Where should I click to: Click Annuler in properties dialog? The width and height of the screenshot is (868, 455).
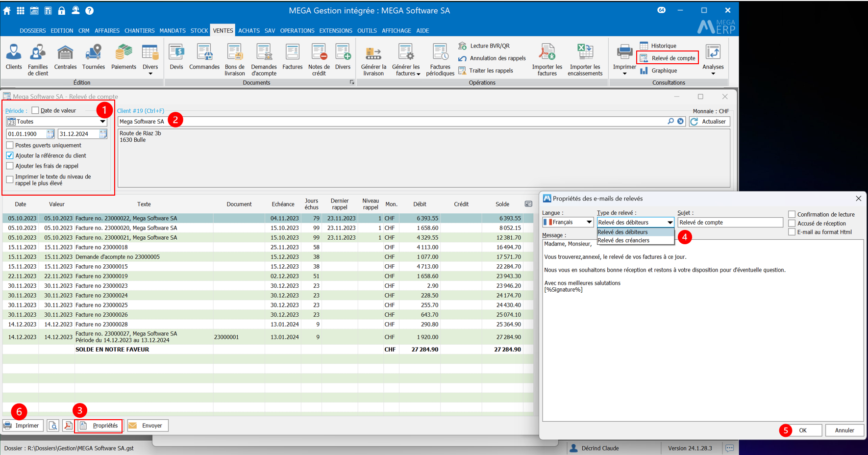pos(844,430)
